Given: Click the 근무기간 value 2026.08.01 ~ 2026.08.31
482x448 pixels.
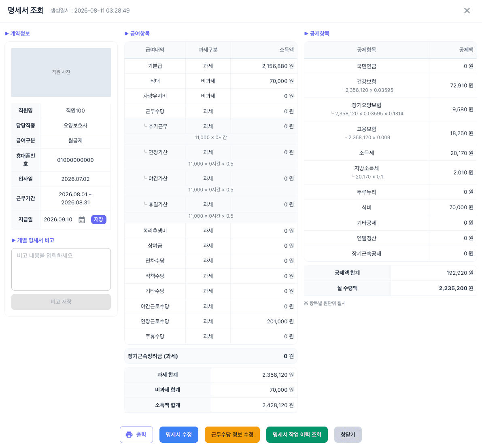Looking at the screenshot, I should (75, 198).
